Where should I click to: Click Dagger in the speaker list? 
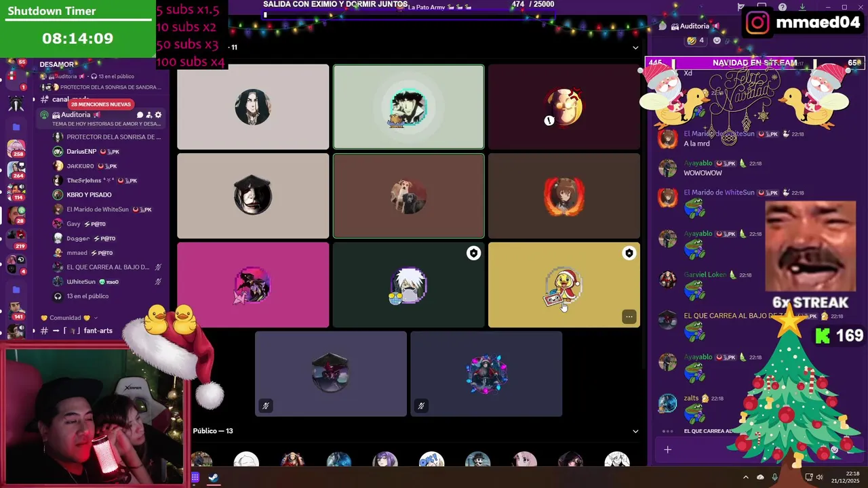(78, 239)
